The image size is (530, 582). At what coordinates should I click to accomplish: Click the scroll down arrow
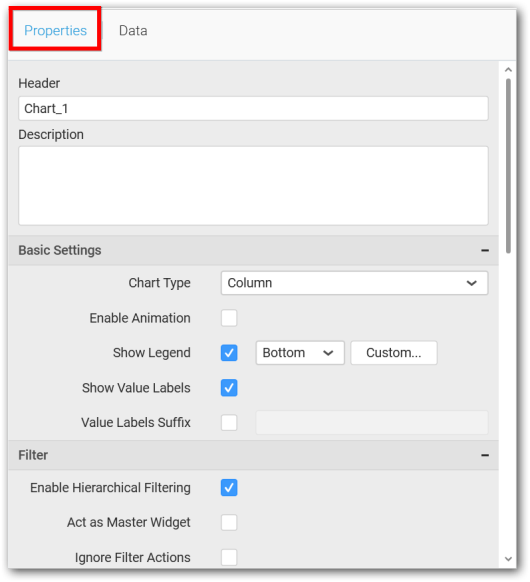point(508,559)
